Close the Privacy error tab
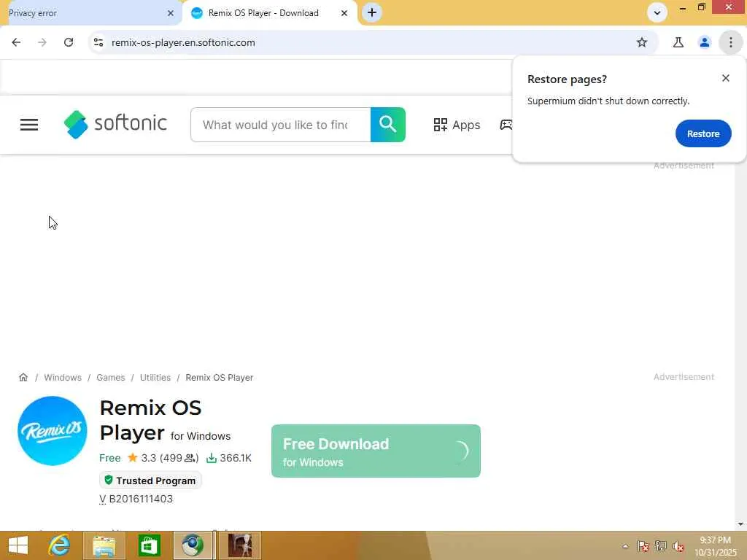Viewport: 747px width, 560px height. click(171, 13)
